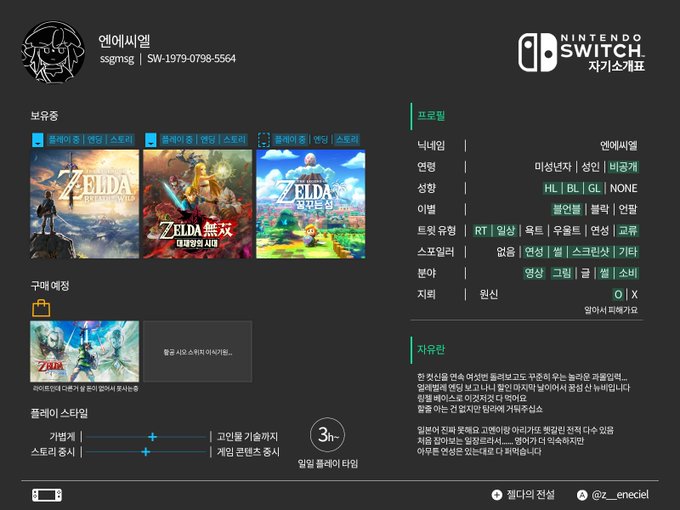Viewport: 680px width, 510px height.
Task: Toggle 플레이 중 tag above 꿈꾸는 섬 cover
Action: pyautogui.click(x=290, y=140)
